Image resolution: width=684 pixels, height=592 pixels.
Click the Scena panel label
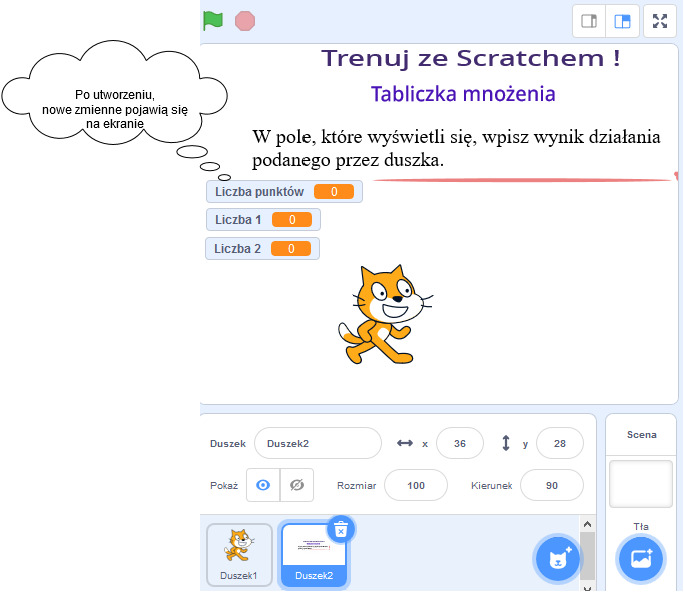coord(641,435)
